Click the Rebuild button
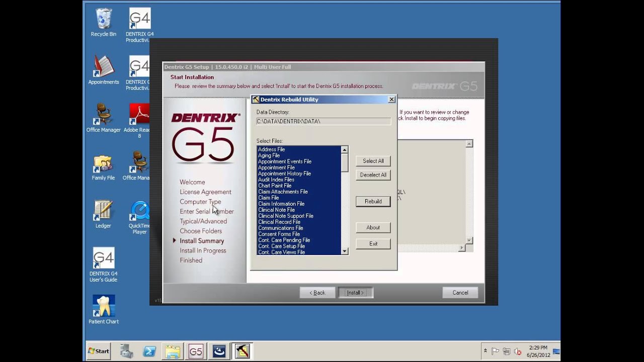The height and width of the screenshot is (362, 644). 373,201
